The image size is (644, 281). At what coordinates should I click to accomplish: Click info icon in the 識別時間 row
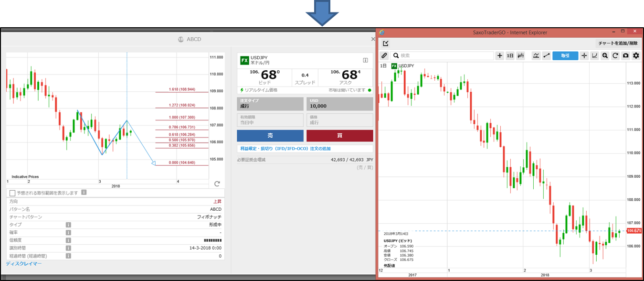tap(68, 248)
